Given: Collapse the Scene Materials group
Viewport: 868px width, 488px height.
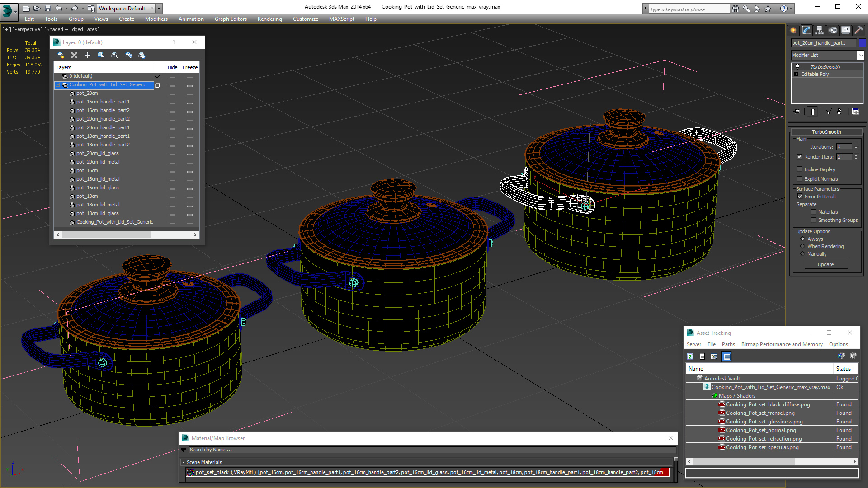Looking at the screenshot, I should [184, 462].
